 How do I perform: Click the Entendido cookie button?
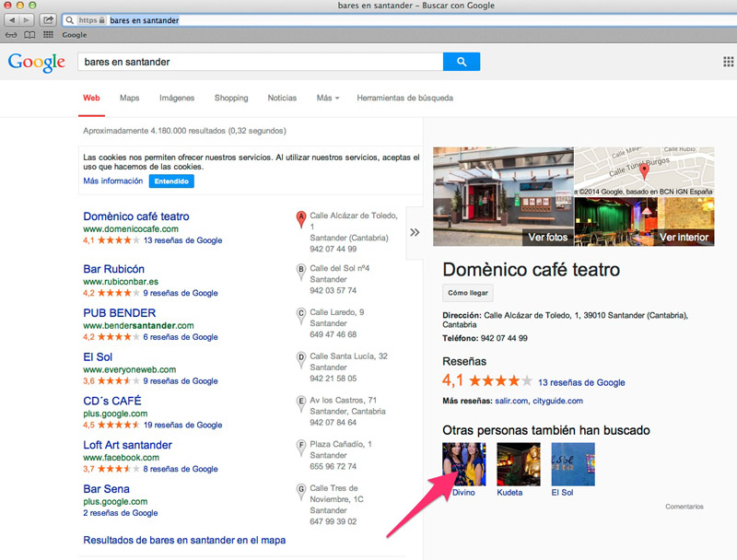click(x=171, y=181)
